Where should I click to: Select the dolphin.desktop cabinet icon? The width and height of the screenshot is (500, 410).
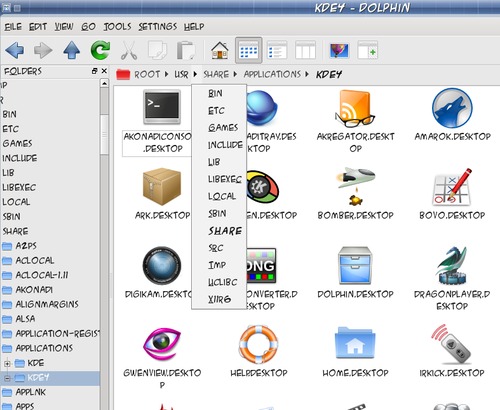tap(355, 265)
